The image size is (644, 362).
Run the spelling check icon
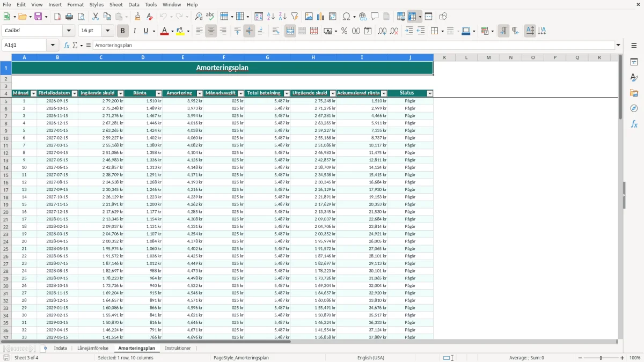click(x=210, y=17)
